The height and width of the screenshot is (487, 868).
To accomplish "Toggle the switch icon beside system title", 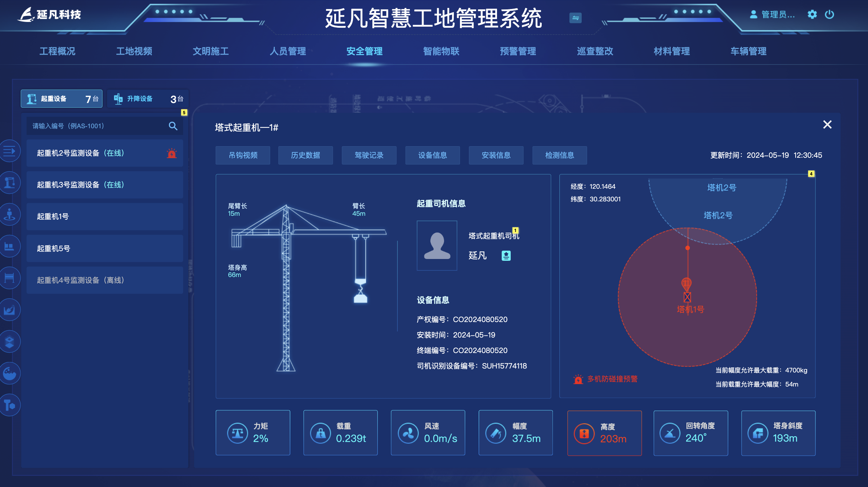I will (575, 18).
